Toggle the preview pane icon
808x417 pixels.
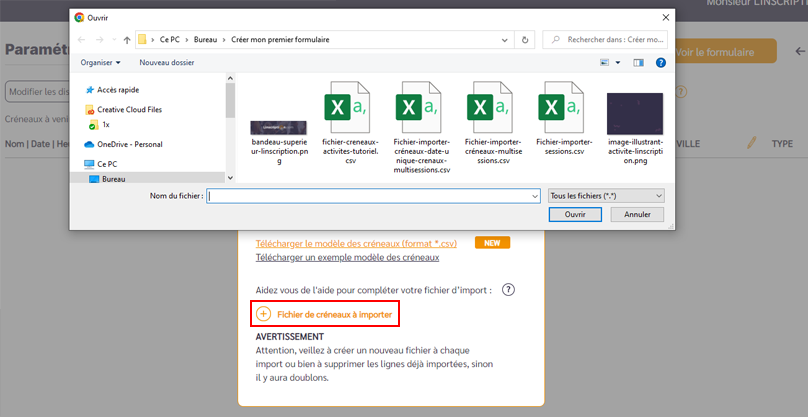tap(637, 62)
